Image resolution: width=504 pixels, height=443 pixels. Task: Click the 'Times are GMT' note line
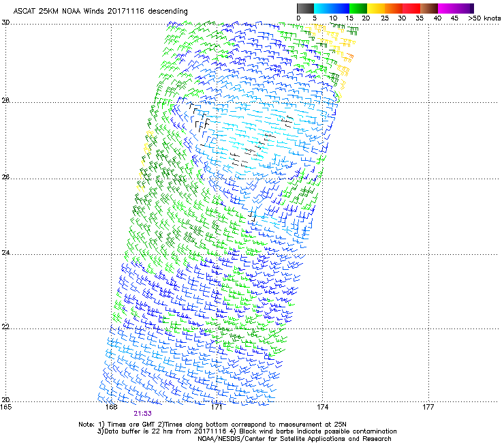coord(212,425)
